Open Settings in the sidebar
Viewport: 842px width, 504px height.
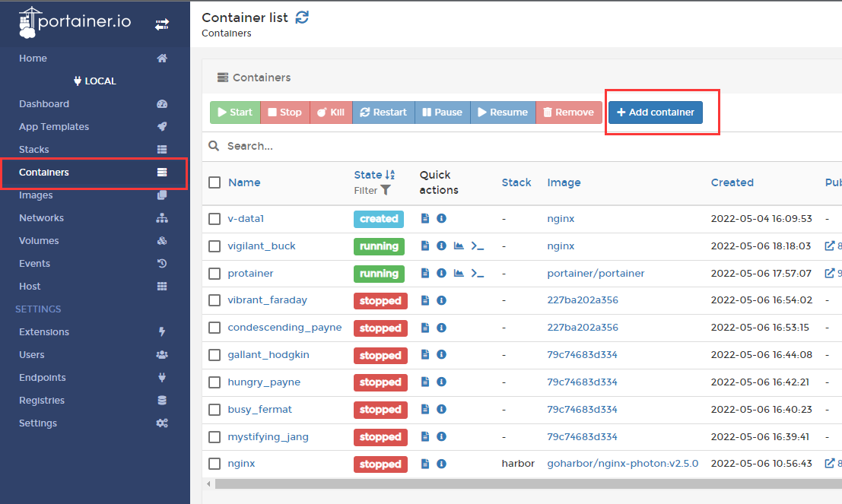94,423
